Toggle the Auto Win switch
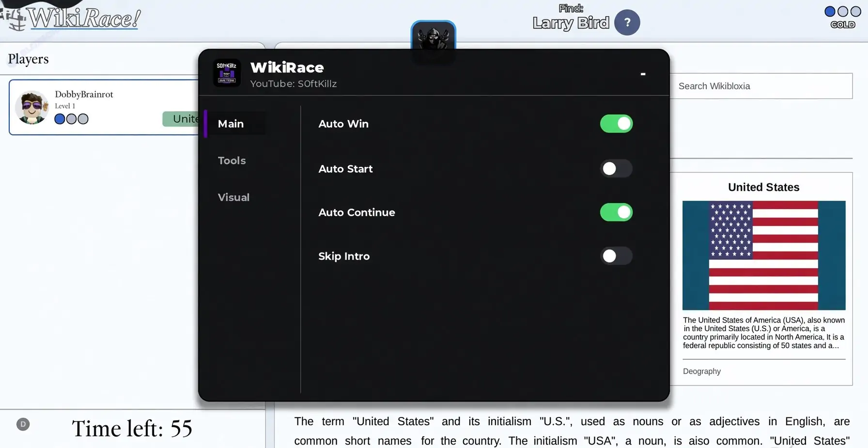The width and height of the screenshot is (868, 448). point(616,124)
